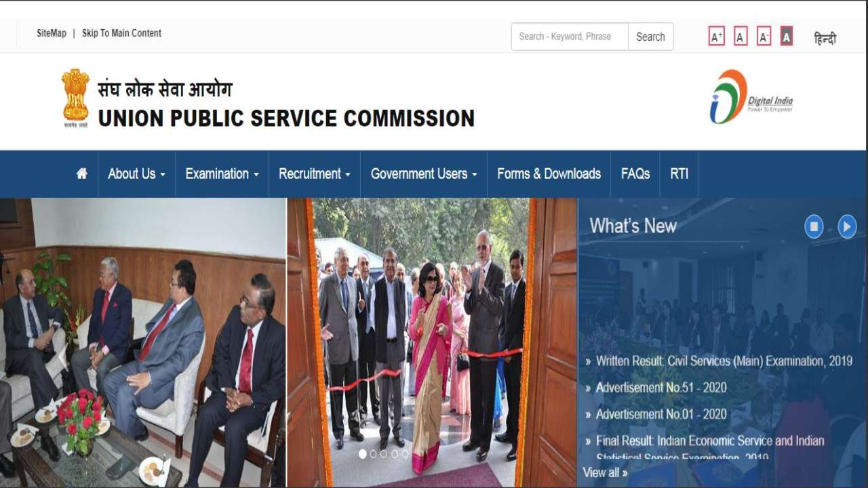Open the View all news link

coord(605,472)
